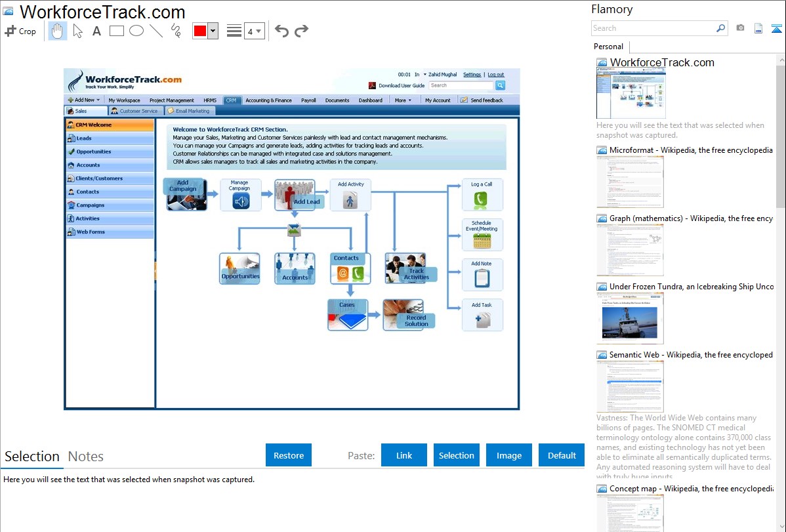The width and height of the screenshot is (786, 532).
Task: Click the search magnifier icon
Action: (721, 28)
